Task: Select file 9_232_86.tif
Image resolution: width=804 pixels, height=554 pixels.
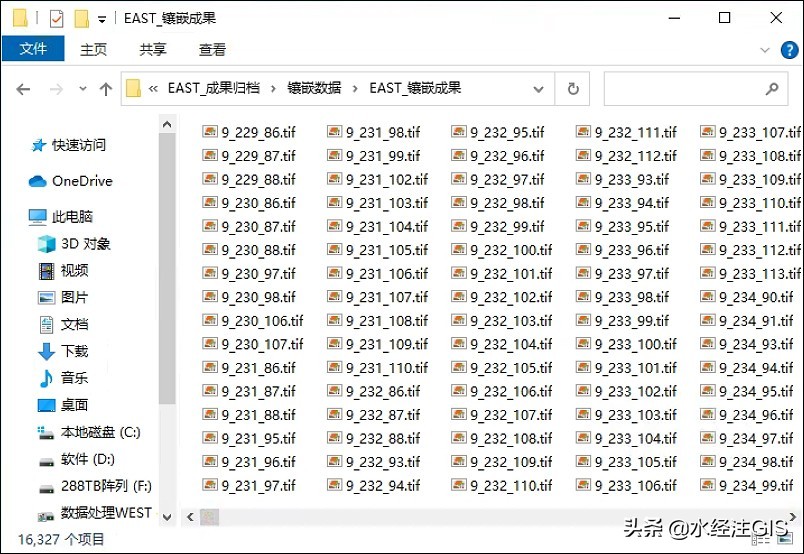Action: (373, 391)
